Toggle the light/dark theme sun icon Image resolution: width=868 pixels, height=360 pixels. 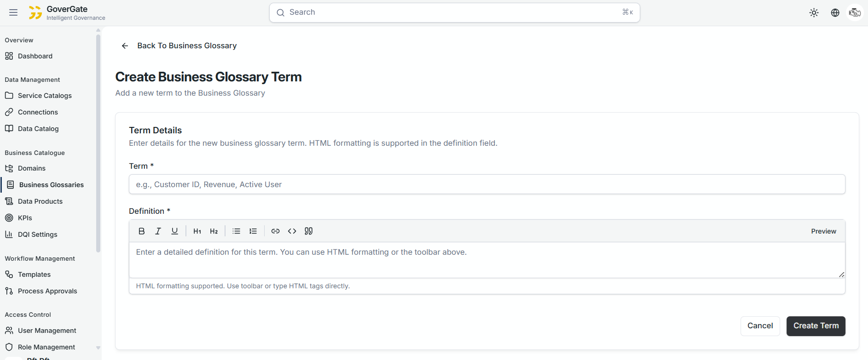tap(814, 13)
